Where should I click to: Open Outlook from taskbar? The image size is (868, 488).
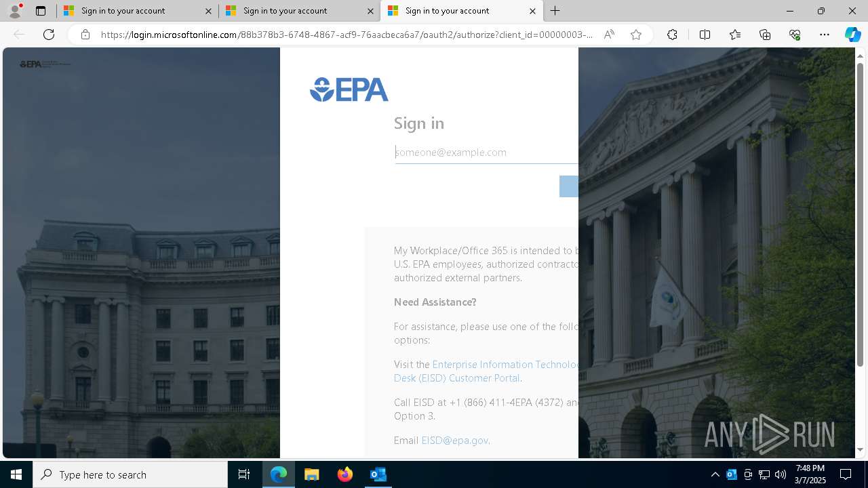click(x=378, y=474)
